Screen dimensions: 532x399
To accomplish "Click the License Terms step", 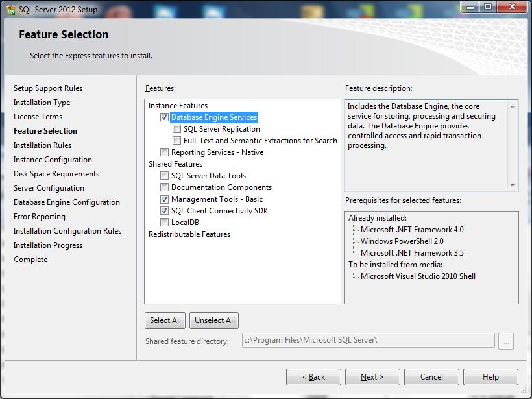I will (x=38, y=117).
